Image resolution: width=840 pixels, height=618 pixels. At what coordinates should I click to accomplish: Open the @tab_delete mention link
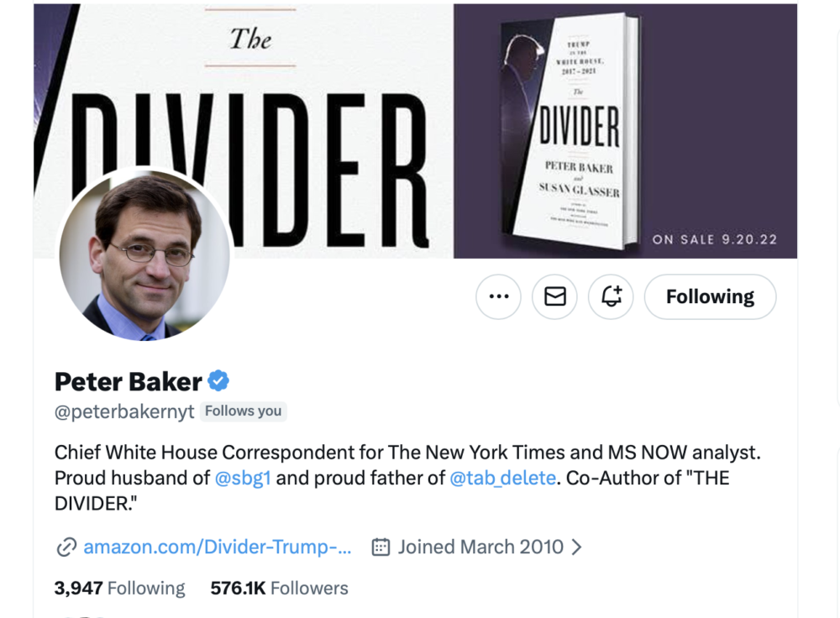tap(502, 478)
